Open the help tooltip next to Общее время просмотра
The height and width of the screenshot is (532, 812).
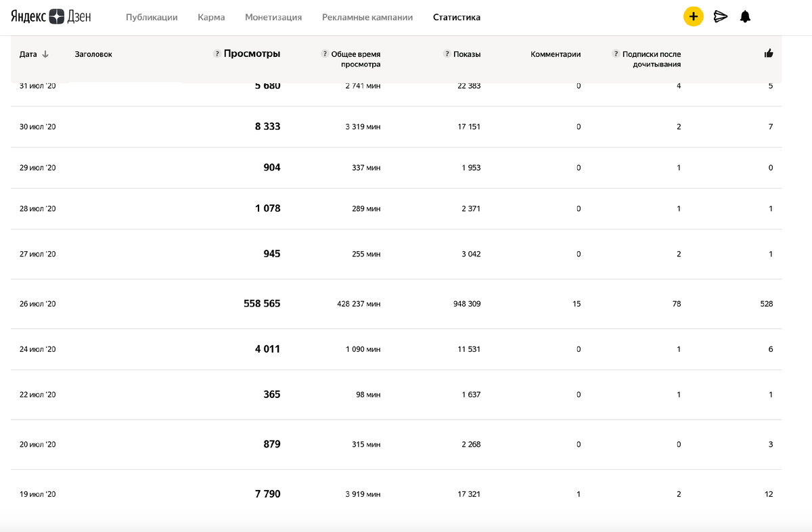pyautogui.click(x=325, y=53)
